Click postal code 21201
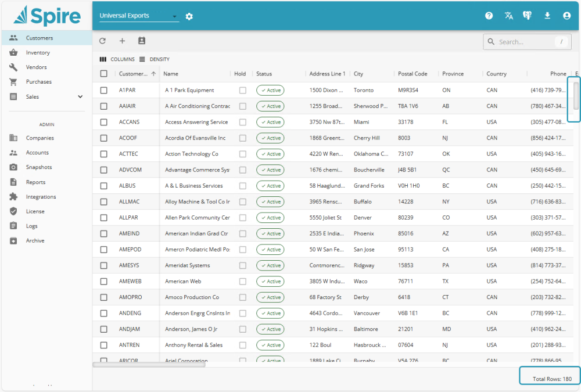This screenshot has width=581, height=392. 406,329
